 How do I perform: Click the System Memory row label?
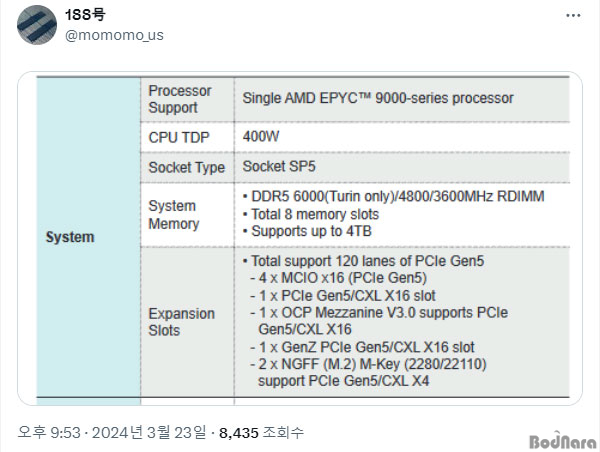[174, 215]
